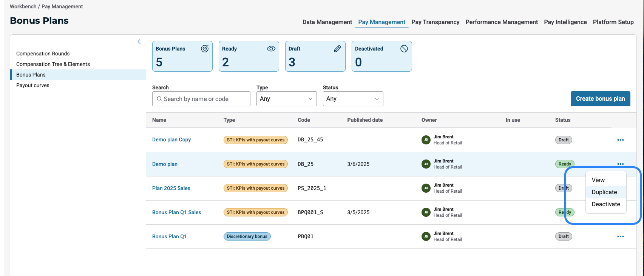Go to the Performance Management tab
The height and width of the screenshot is (276, 644).
[x=502, y=22]
